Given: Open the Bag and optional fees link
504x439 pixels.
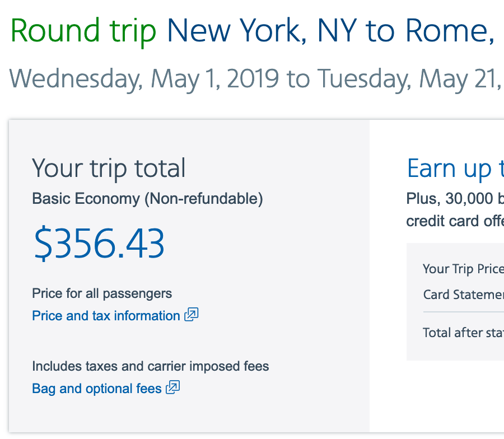Looking at the screenshot, I should point(97,389).
